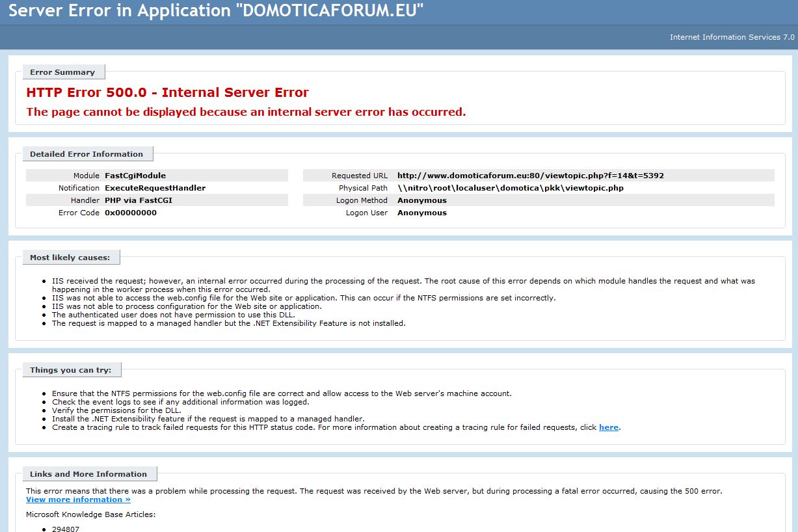Click the 'Handler' field label
The width and height of the screenshot is (798, 532).
point(85,200)
